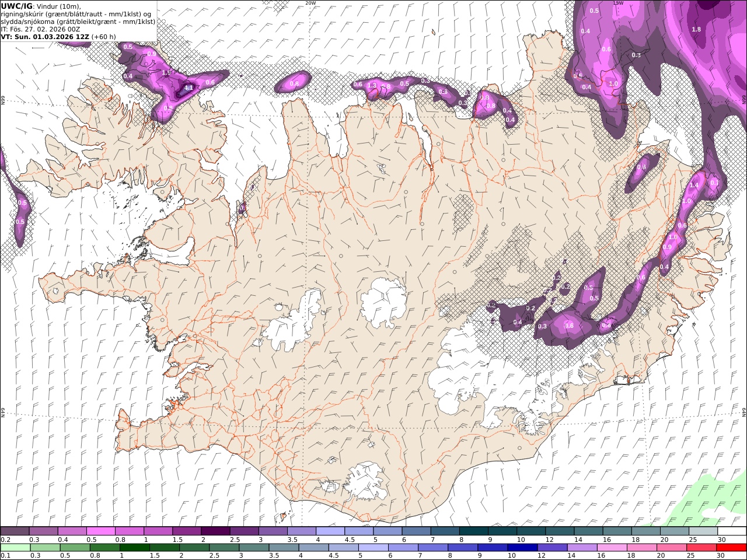This screenshot has width=747, height=560.
Task: Pick the darkest green bottom-row swatch starting at 1
Action: pos(135,547)
